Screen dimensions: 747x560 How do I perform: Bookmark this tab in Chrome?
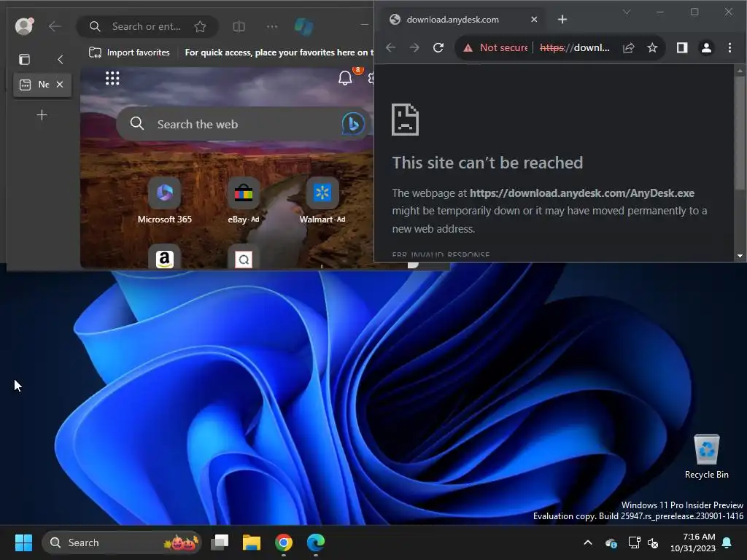coord(652,47)
